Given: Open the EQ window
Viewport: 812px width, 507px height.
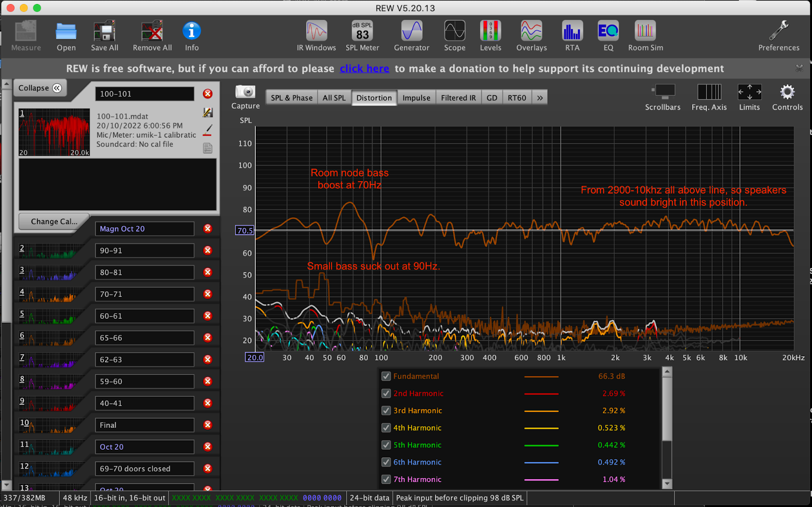Looking at the screenshot, I should pyautogui.click(x=608, y=36).
